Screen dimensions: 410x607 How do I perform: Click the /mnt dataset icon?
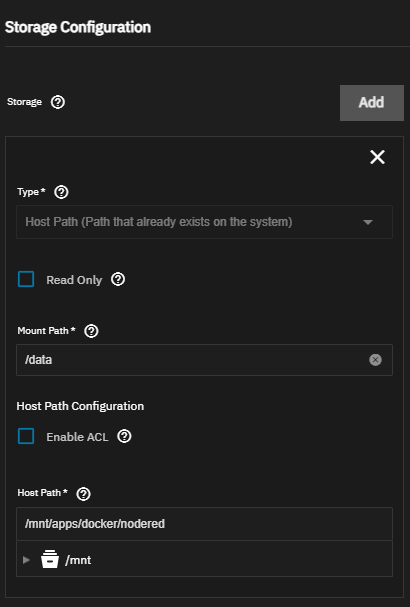pos(50,559)
